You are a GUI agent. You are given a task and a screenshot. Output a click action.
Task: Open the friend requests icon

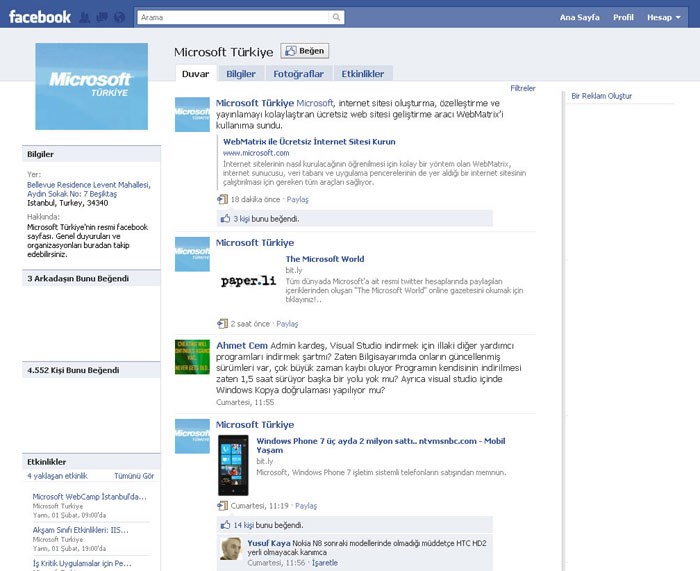click(87, 18)
